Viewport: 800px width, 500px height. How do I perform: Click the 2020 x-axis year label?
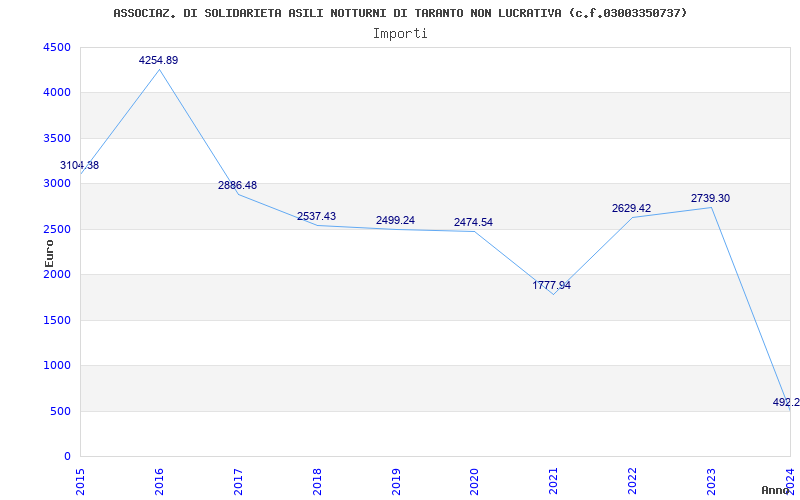click(x=474, y=482)
